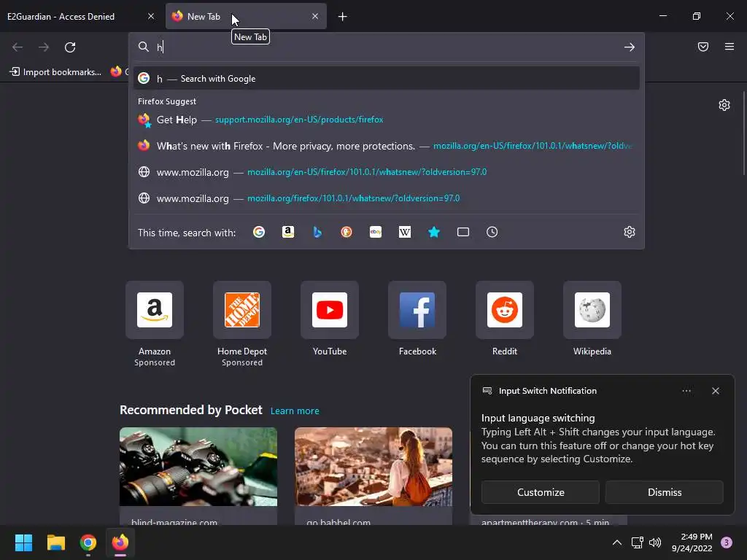Search this time with eBay icon
Image resolution: width=747 pixels, height=560 pixels.
376,232
